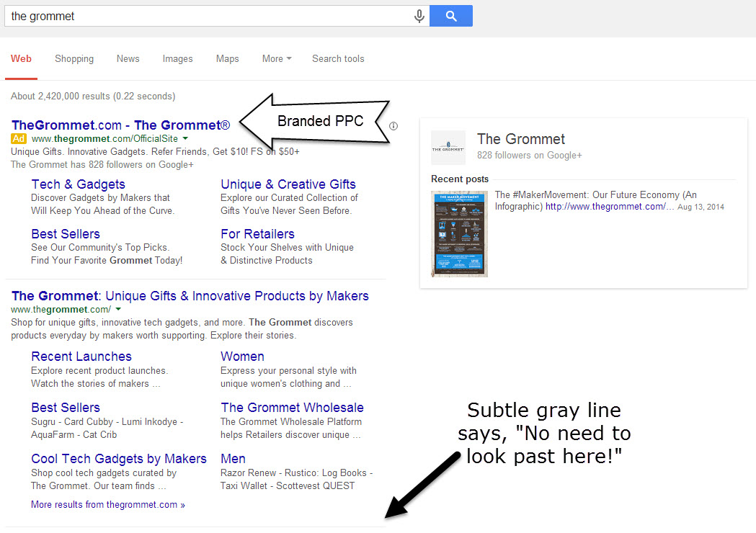Switch to the Shopping tab
Viewport: 756px width, 533px height.
coord(74,59)
